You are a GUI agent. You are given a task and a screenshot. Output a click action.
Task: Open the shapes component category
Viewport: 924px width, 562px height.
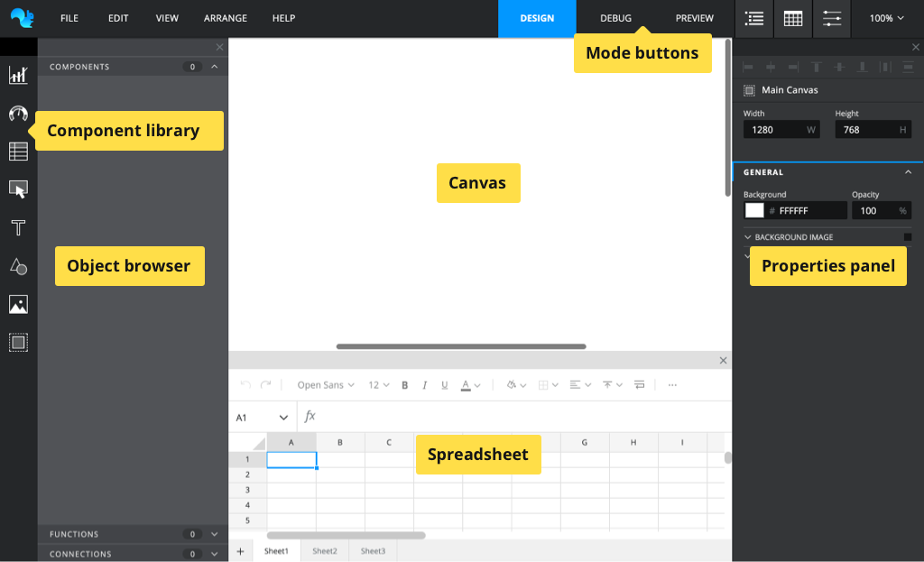pyautogui.click(x=18, y=266)
